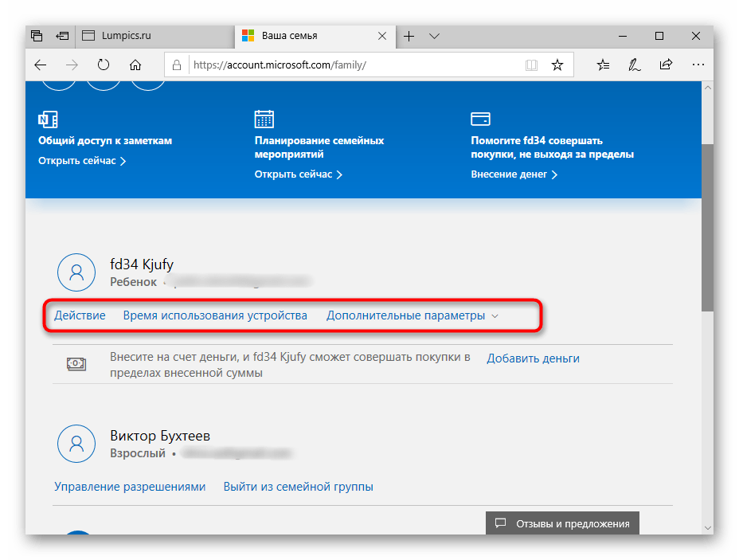
Task: Add this page to favorites via star icon
Action: (557, 65)
